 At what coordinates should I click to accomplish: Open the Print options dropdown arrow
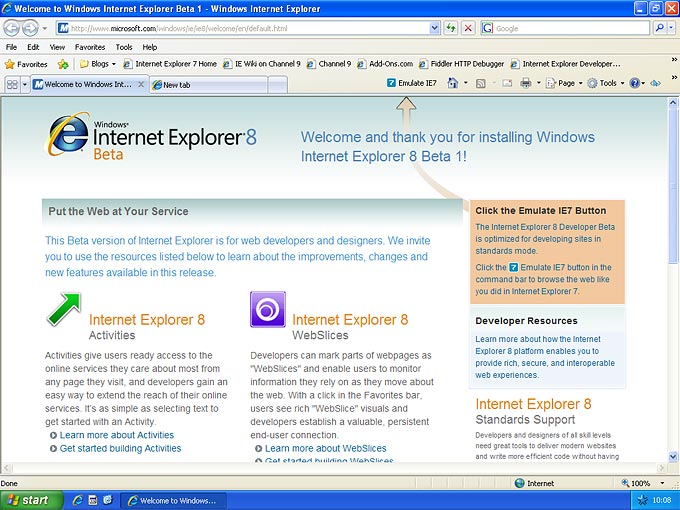(x=538, y=83)
